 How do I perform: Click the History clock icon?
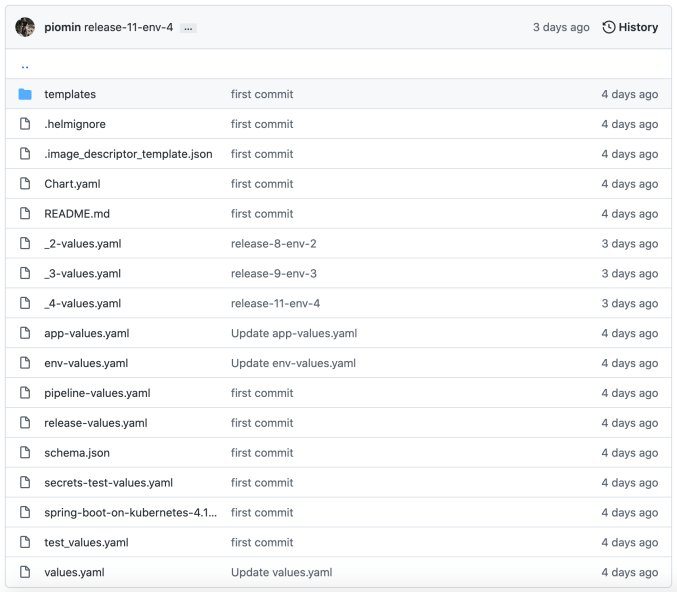point(609,27)
